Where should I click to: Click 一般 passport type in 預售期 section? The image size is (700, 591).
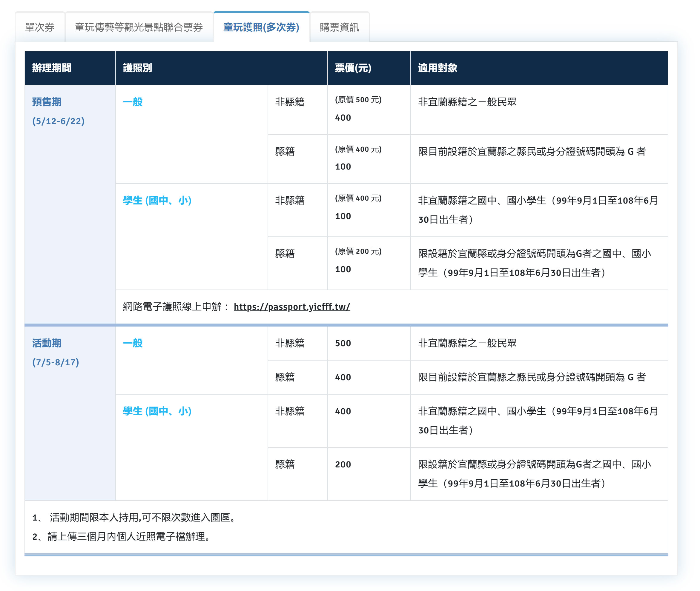[x=133, y=102]
